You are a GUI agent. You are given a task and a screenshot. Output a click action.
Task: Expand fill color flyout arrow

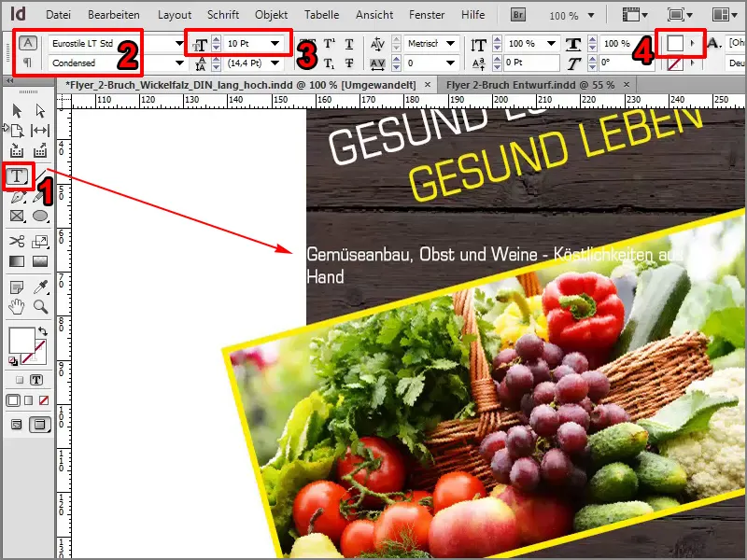tap(692, 43)
